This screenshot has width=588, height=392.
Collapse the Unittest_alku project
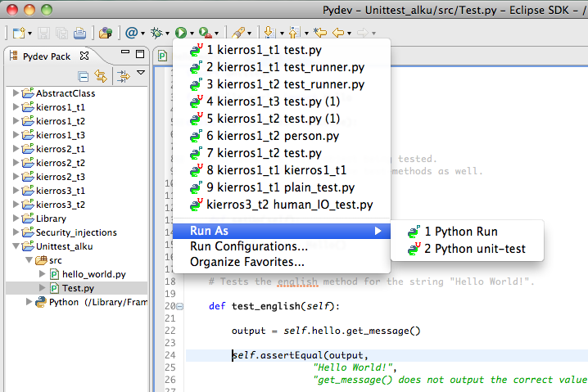point(16,246)
